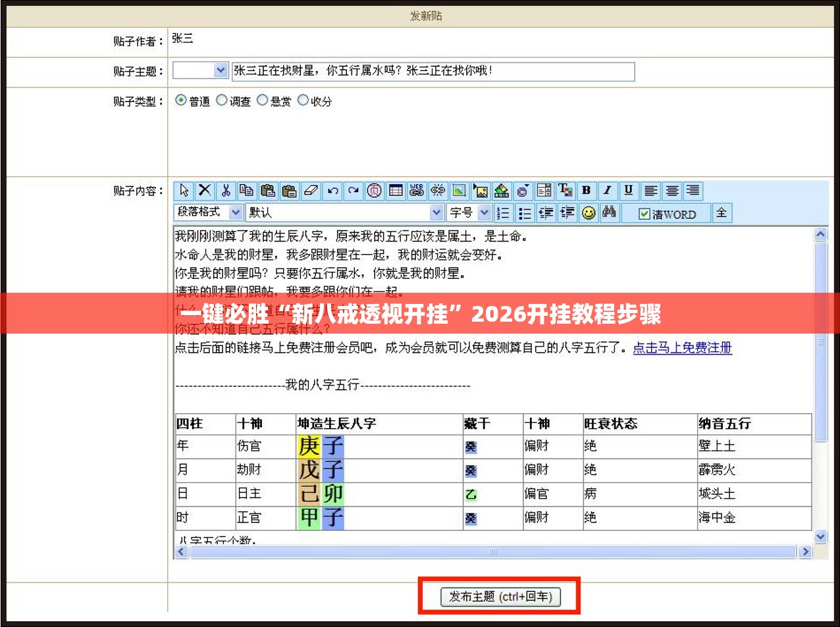Click the eraser remove-formatting icon
Viewport: 840px width, 627px height.
click(x=311, y=191)
